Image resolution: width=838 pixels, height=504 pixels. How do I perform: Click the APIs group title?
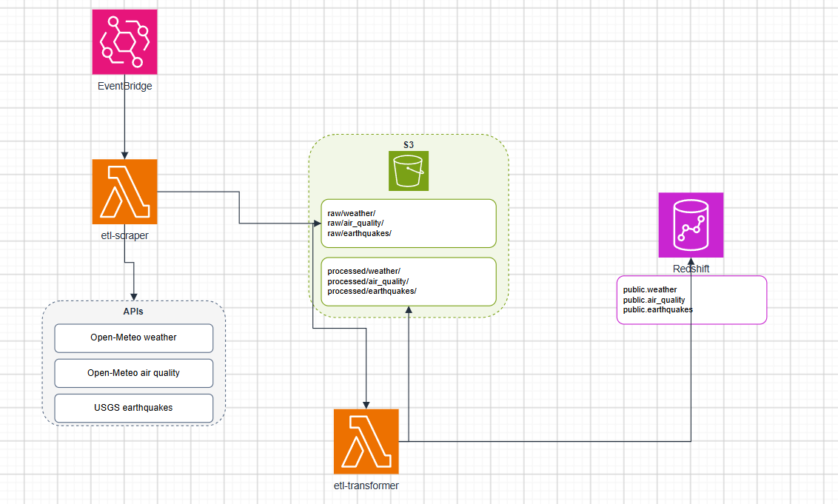tap(133, 311)
